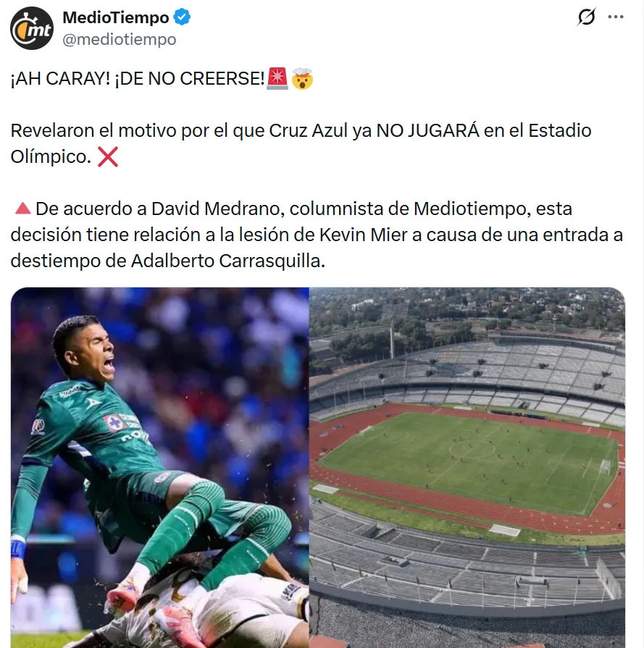Open the @mediotiempo handle link

pos(119,39)
